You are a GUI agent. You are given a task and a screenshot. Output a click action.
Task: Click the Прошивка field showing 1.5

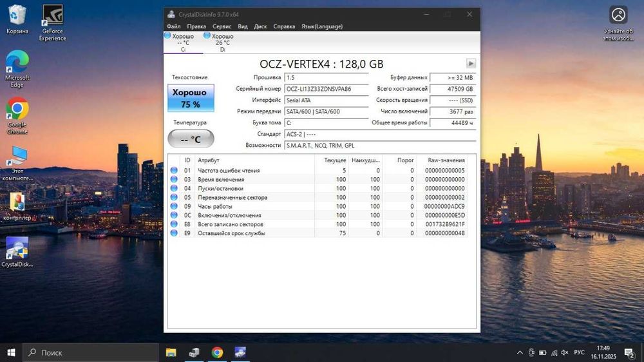pyautogui.click(x=326, y=77)
